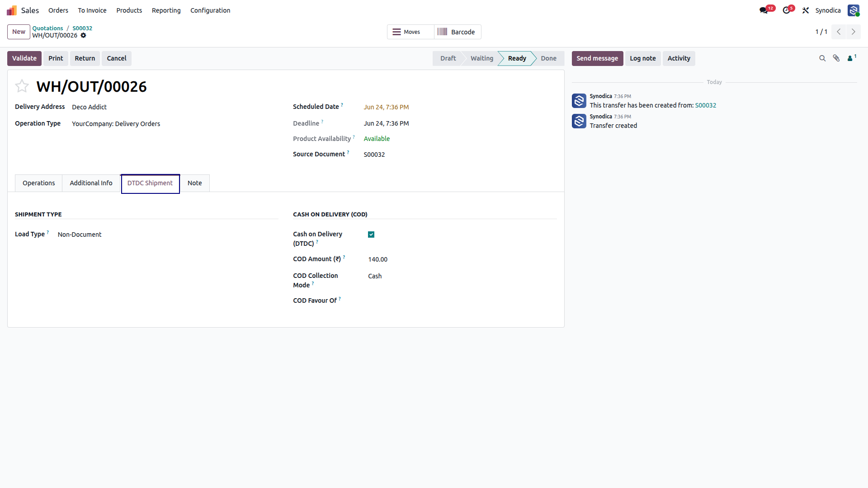Screen dimensions: 868x488
Task: Show the COD Favour Of help tooltip mark
Action: [x=340, y=298]
